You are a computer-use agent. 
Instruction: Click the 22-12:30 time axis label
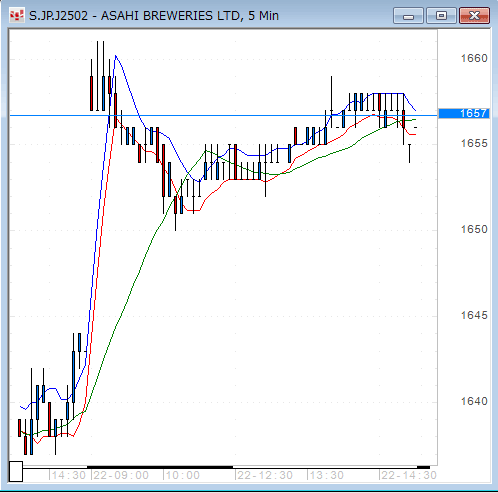(265, 475)
